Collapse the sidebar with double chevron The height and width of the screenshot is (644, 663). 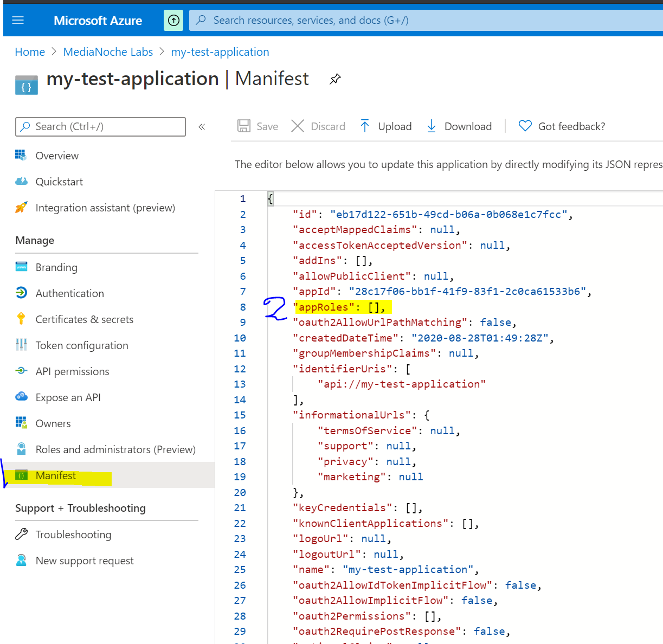coord(202,127)
